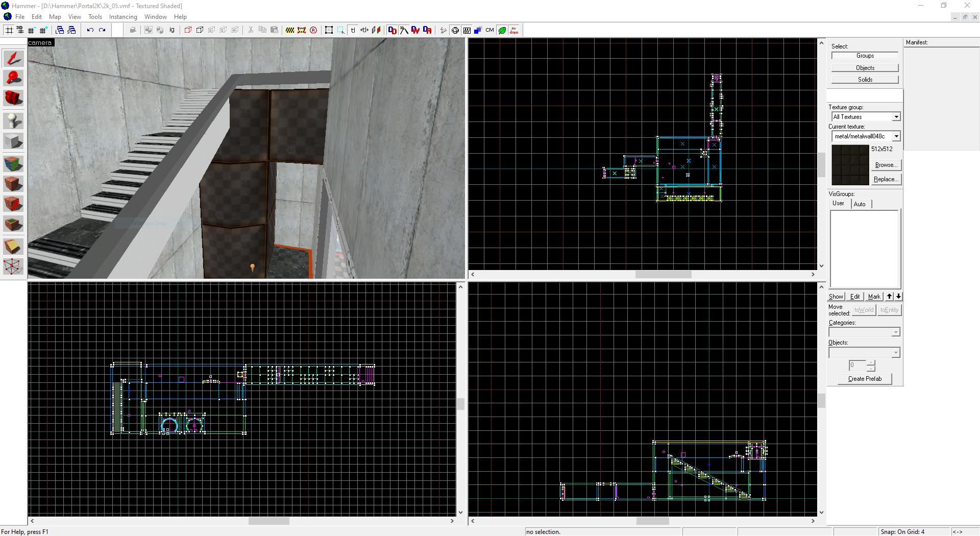Click bottom-right viewport scroll-left arrow
Viewport: 980px width, 536px height.
pyautogui.click(x=473, y=521)
